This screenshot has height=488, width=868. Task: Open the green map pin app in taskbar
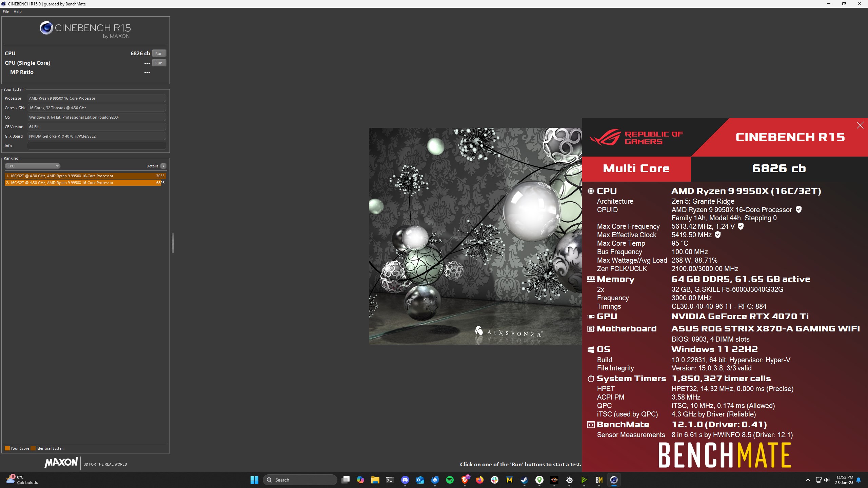click(539, 480)
